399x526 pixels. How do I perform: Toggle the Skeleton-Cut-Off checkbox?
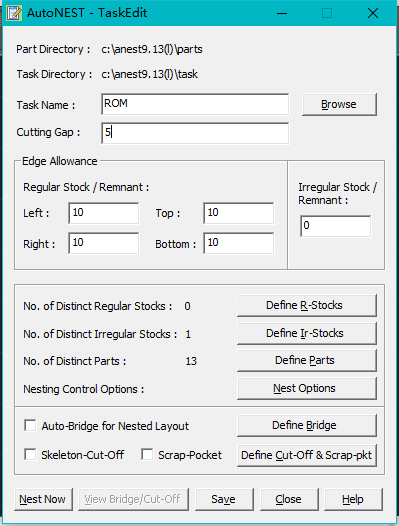coord(30,455)
